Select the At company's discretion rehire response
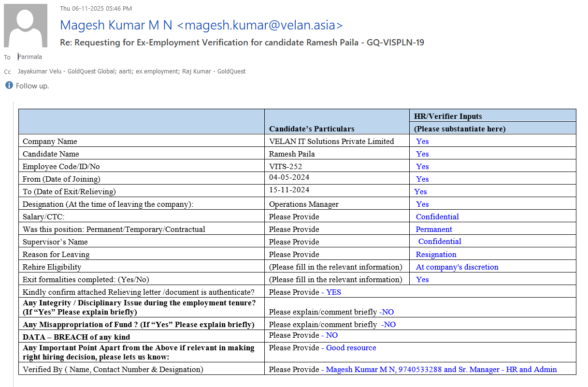 (457, 267)
